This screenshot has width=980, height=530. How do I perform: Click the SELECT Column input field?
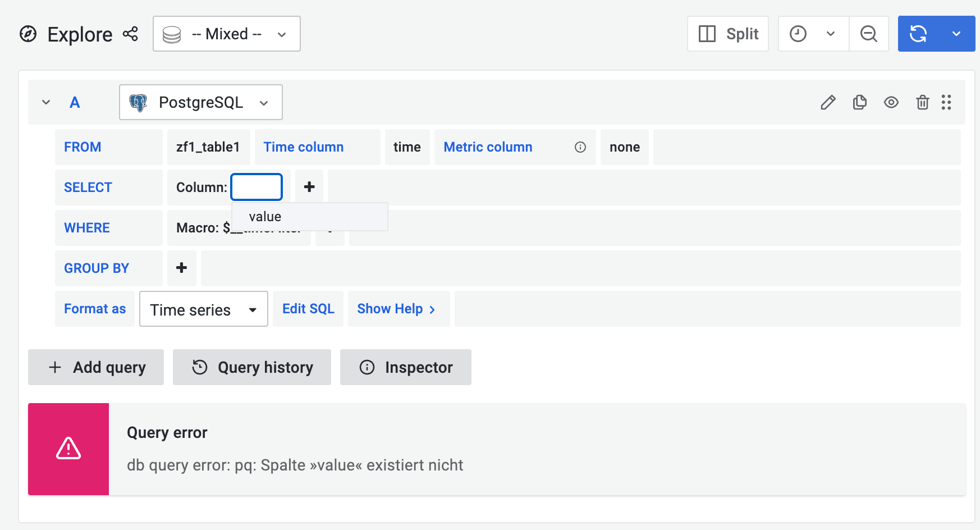(x=257, y=186)
